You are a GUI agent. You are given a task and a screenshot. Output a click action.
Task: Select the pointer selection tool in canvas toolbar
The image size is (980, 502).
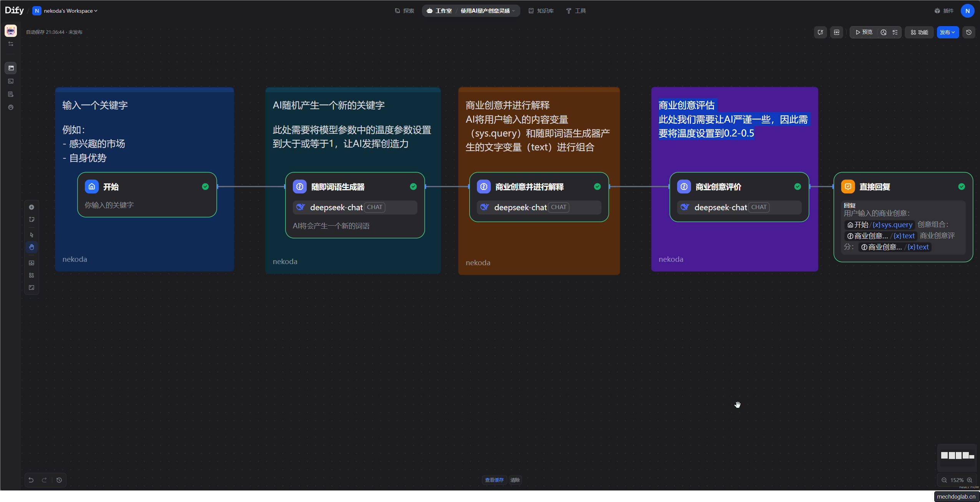click(x=32, y=235)
